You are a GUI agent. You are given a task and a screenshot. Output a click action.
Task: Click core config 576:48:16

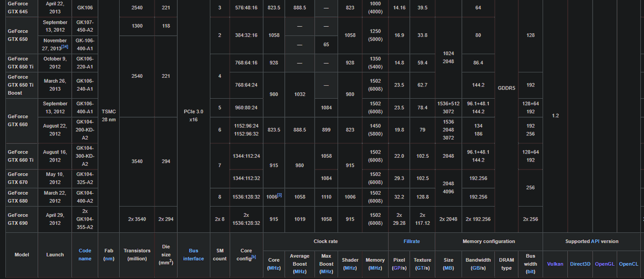(246, 8)
